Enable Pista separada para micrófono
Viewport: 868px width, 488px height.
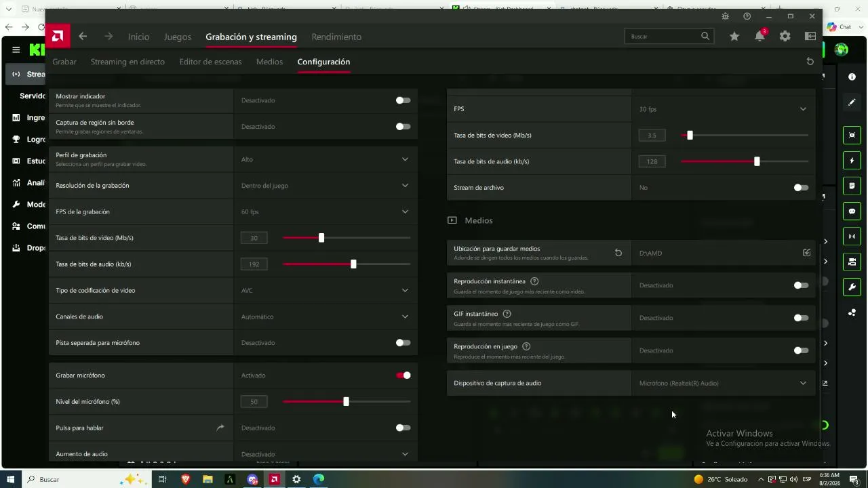tap(403, 343)
